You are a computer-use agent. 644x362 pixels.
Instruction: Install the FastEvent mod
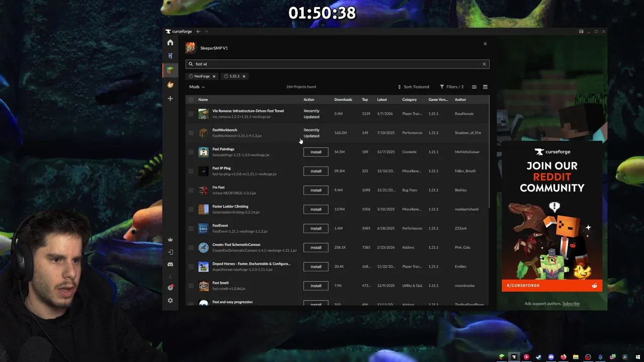315,228
